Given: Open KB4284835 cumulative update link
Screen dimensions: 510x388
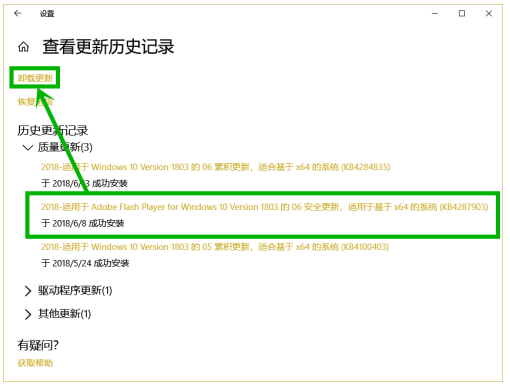Looking at the screenshot, I should pyautogui.click(x=215, y=167).
